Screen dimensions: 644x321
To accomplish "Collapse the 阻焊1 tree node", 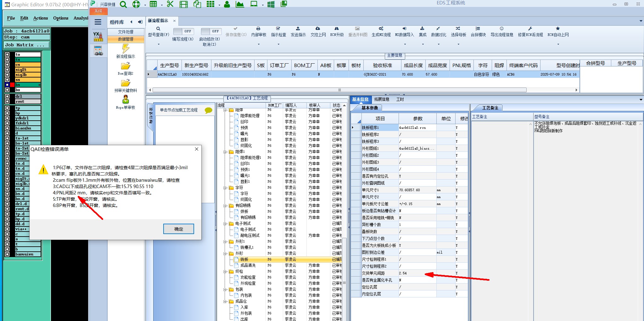I will coord(225,152).
